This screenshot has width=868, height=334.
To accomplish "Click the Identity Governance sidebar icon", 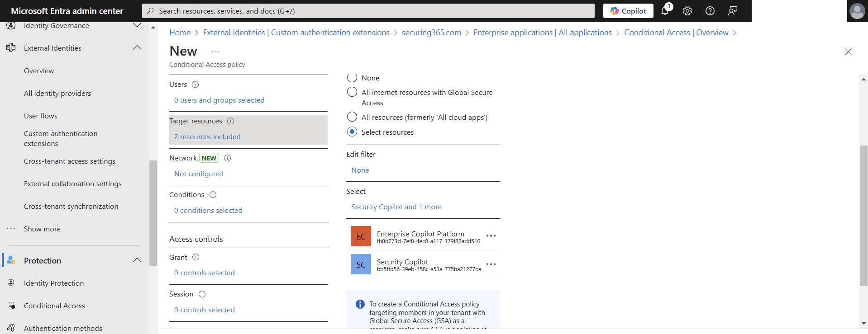I will pos(11,25).
